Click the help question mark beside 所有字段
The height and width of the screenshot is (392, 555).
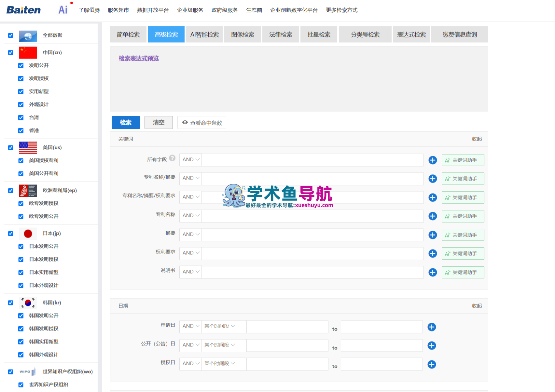(x=172, y=158)
